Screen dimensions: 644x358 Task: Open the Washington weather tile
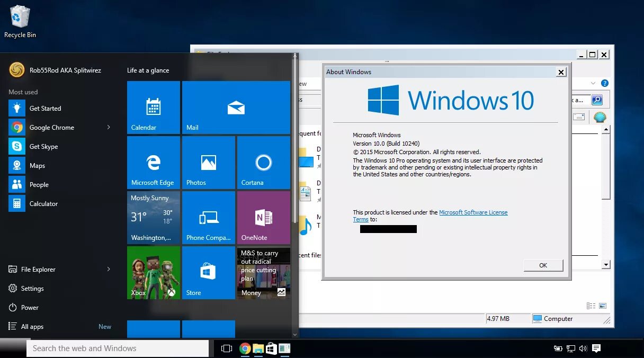[x=154, y=218]
